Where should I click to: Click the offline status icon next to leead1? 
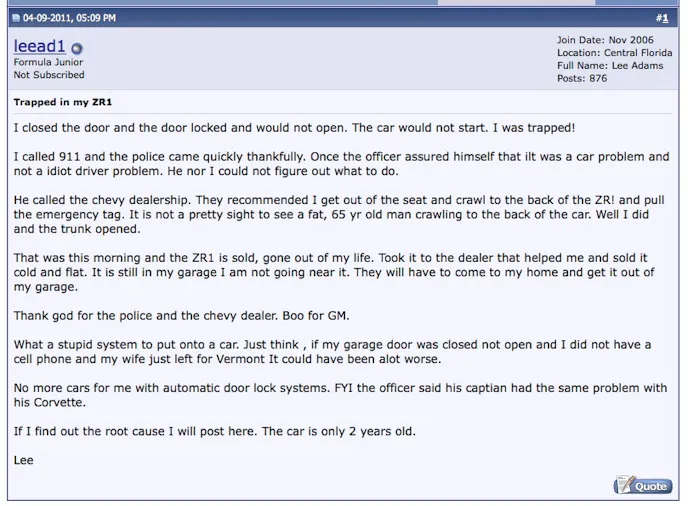(77, 48)
